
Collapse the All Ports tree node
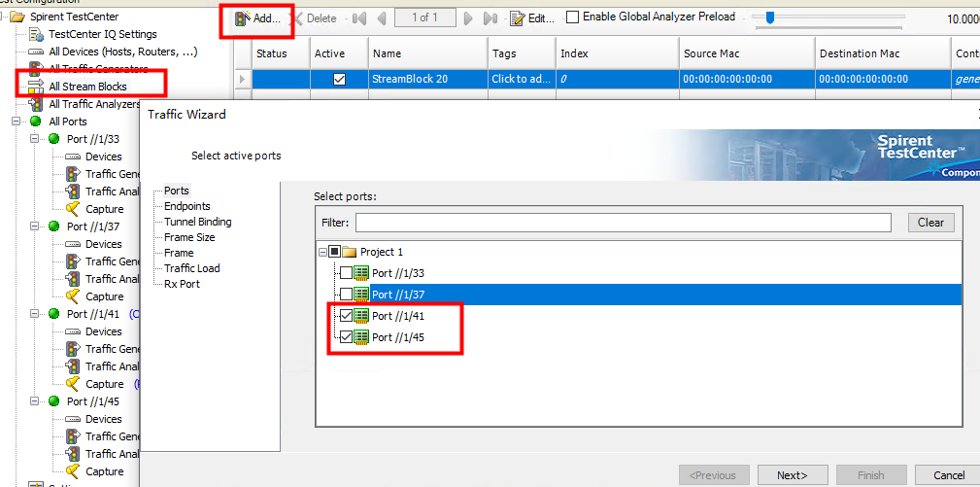click(x=15, y=122)
